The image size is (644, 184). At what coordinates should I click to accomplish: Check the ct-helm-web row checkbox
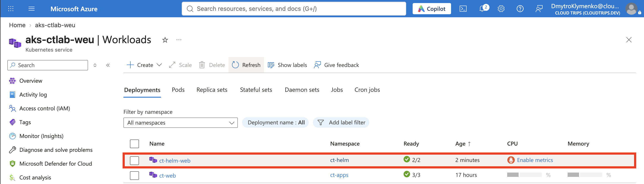[134, 160]
